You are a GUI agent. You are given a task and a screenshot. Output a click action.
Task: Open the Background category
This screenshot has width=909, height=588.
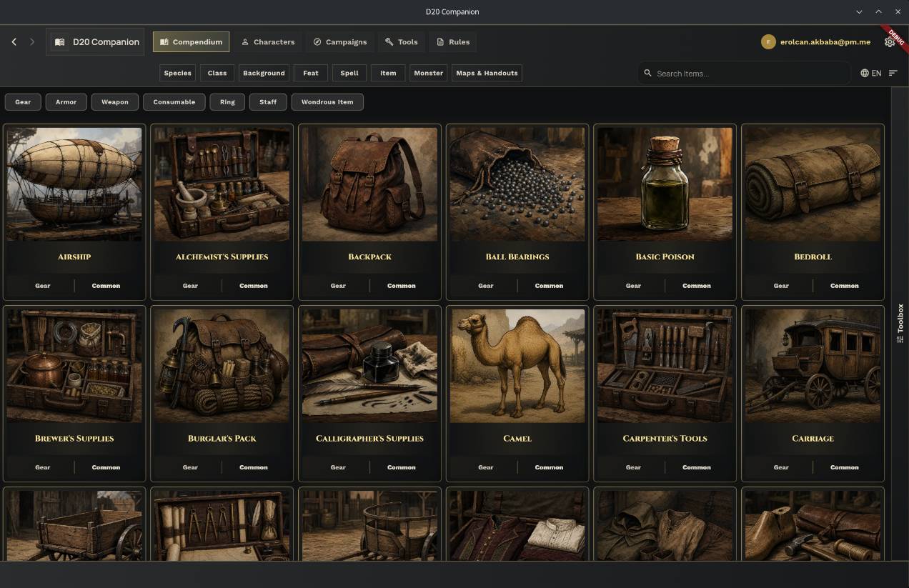[x=264, y=73]
